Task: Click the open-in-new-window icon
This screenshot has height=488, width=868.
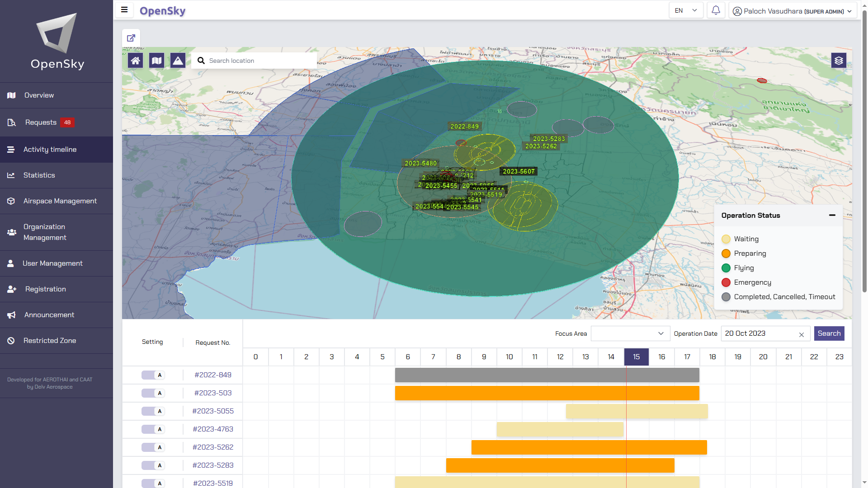Action: pyautogui.click(x=131, y=38)
